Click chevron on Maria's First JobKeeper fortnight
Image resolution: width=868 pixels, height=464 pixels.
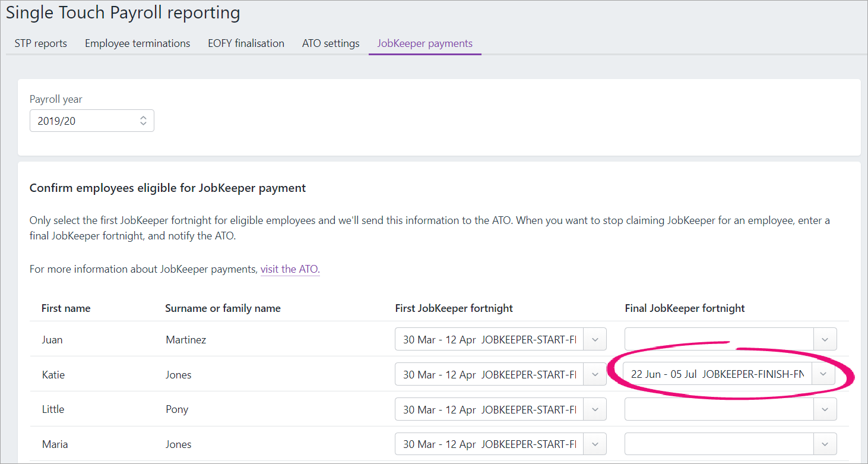click(x=595, y=444)
